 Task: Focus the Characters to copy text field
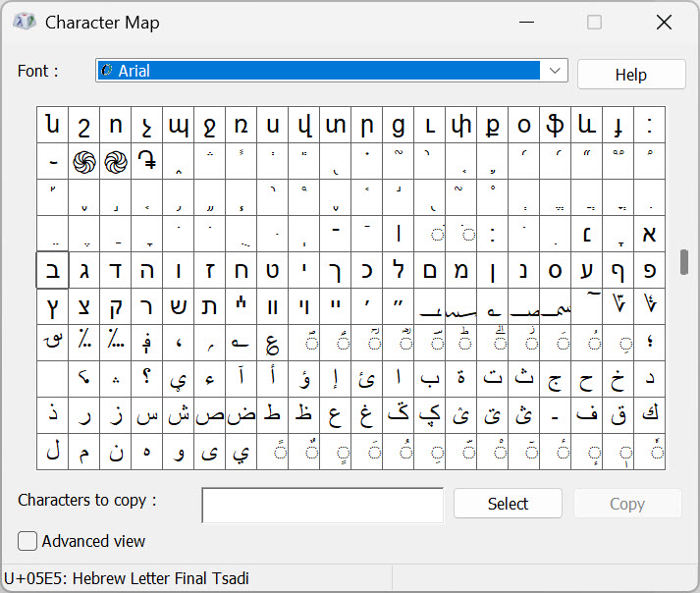tap(323, 505)
